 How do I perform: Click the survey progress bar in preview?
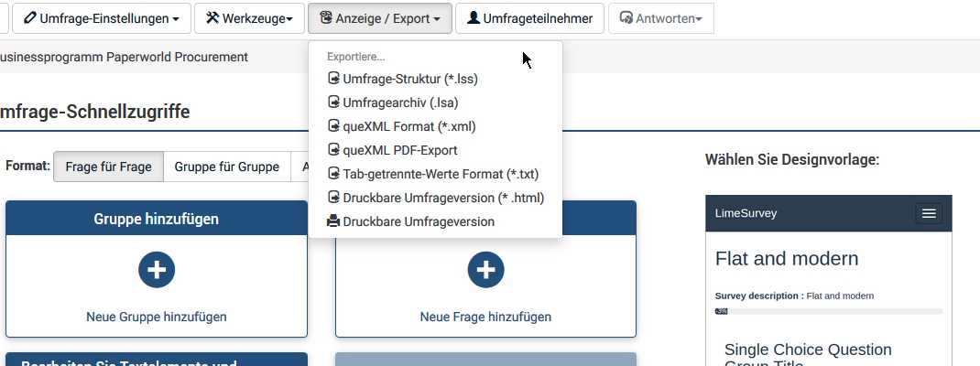828,311
